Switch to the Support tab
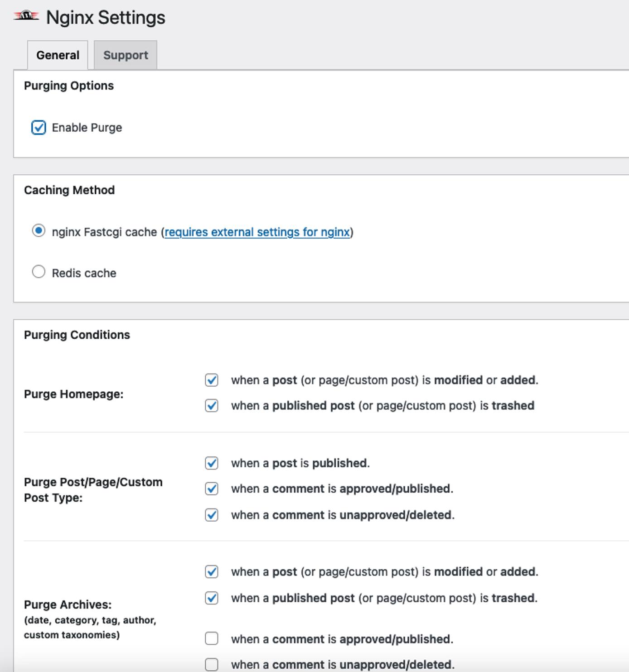 point(126,55)
